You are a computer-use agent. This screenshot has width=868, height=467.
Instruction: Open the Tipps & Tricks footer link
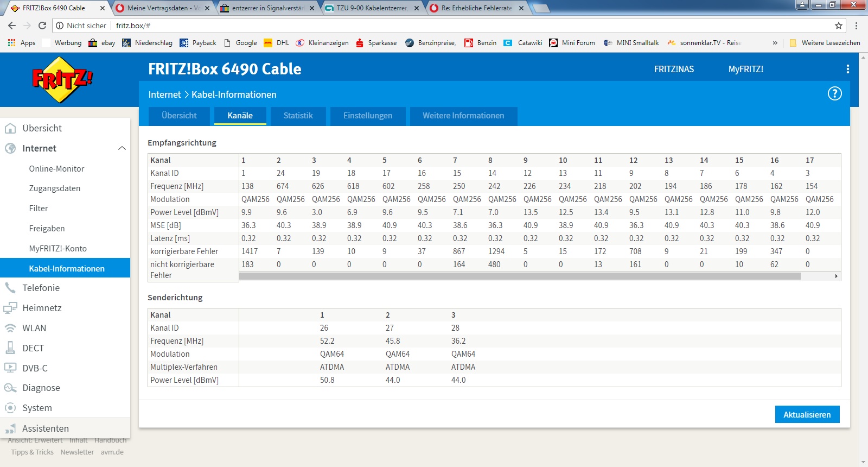pyautogui.click(x=32, y=452)
